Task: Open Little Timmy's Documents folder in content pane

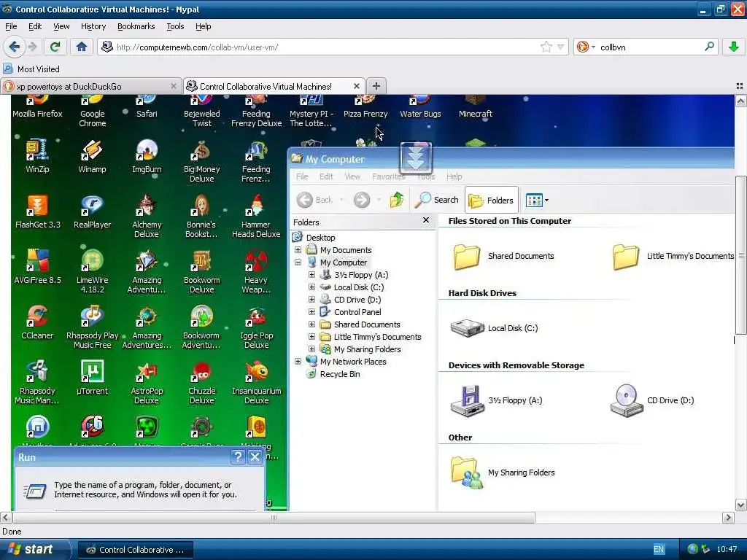Action: (x=673, y=256)
